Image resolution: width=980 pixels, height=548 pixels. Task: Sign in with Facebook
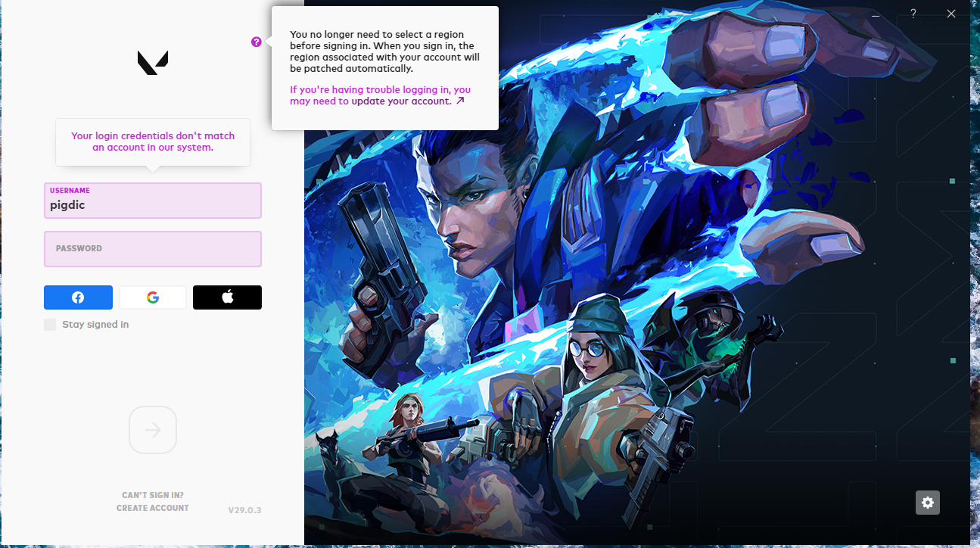click(78, 297)
